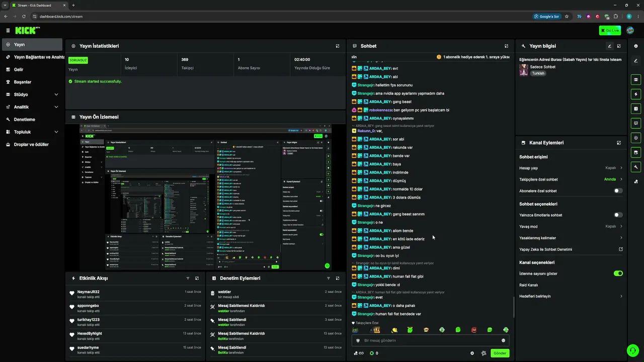644x362 pixels.
Task: Expand the Analitik sidebar section
Action: (33, 107)
